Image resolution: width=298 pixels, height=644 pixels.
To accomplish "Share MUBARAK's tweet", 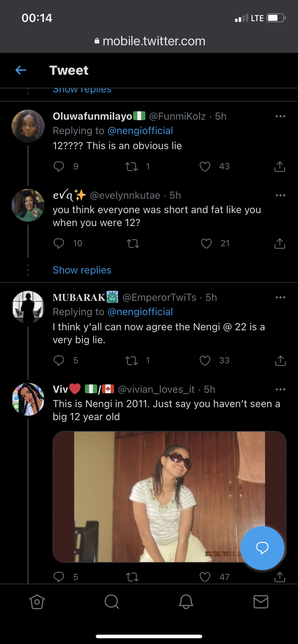I will (280, 360).
